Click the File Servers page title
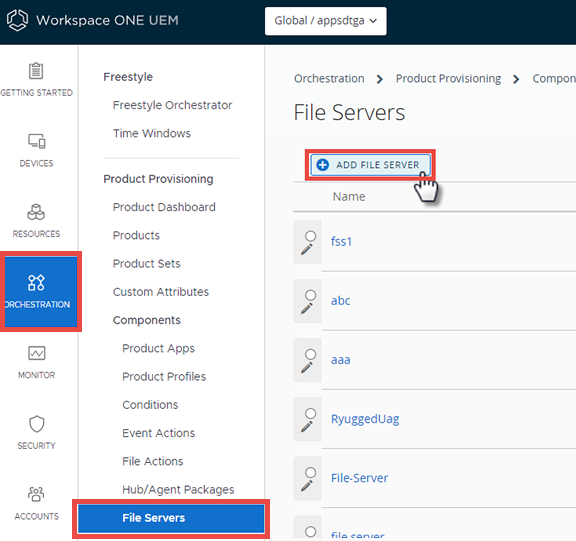The height and width of the screenshot is (541, 576). pyautogui.click(x=349, y=112)
